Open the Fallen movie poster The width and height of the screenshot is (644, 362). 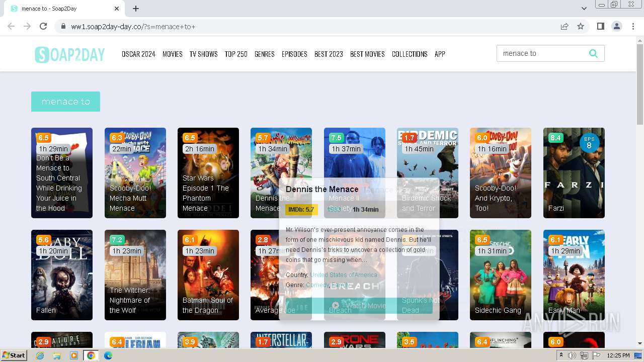62,275
